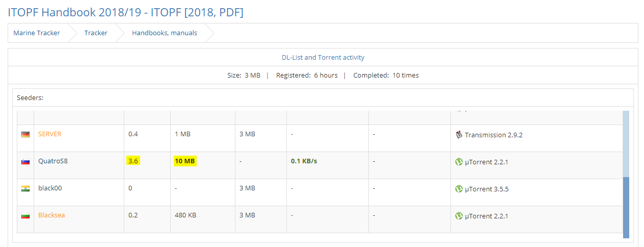Viewport: 644px width, 247px height.
Task: Open the Handbooks, manuals breadcrumb
Action: (165, 33)
